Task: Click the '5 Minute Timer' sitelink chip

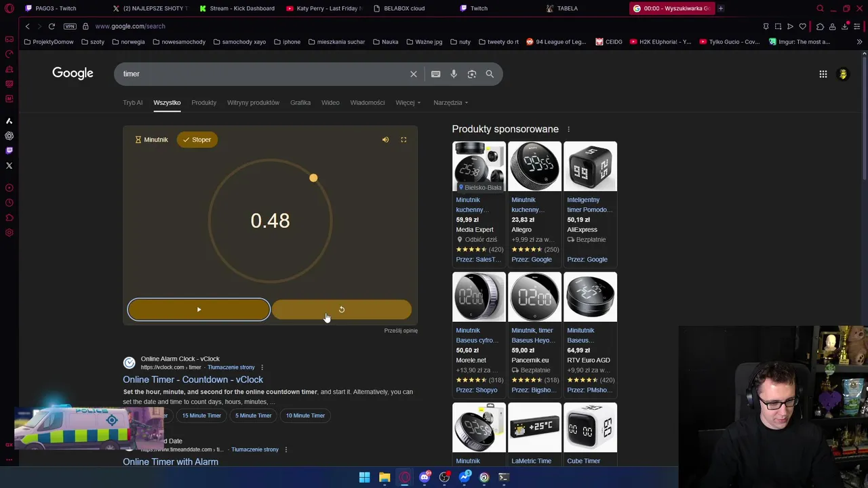Action: point(253,415)
